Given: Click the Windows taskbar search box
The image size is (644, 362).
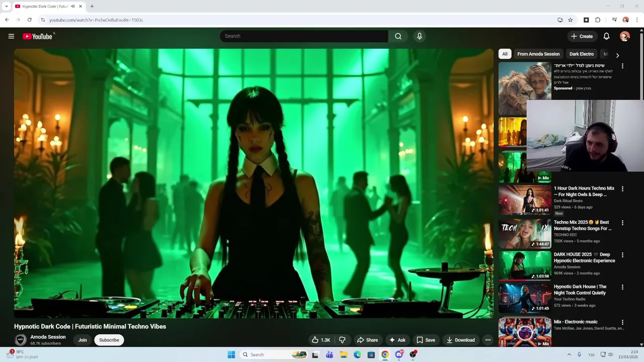Looking at the screenshot, I should coord(274,354).
